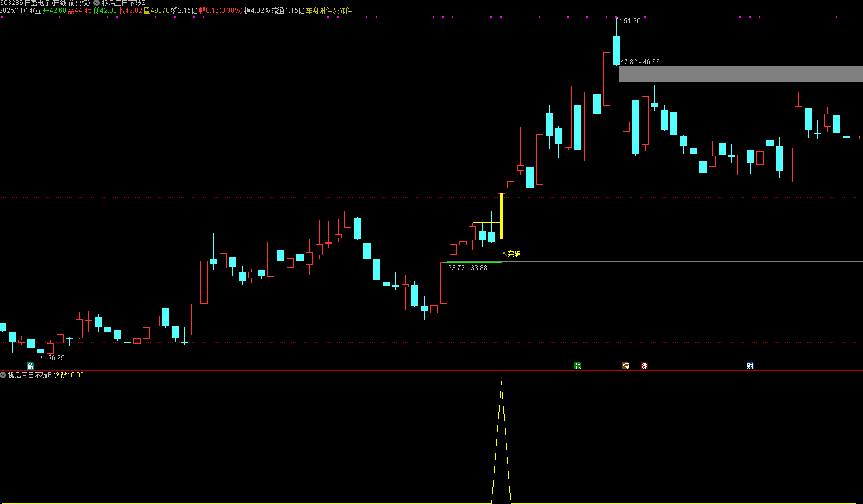Image resolution: width=863 pixels, height=504 pixels.
Task: Click the turnover amount 额2.15亿
Action: tap(184, 10)
